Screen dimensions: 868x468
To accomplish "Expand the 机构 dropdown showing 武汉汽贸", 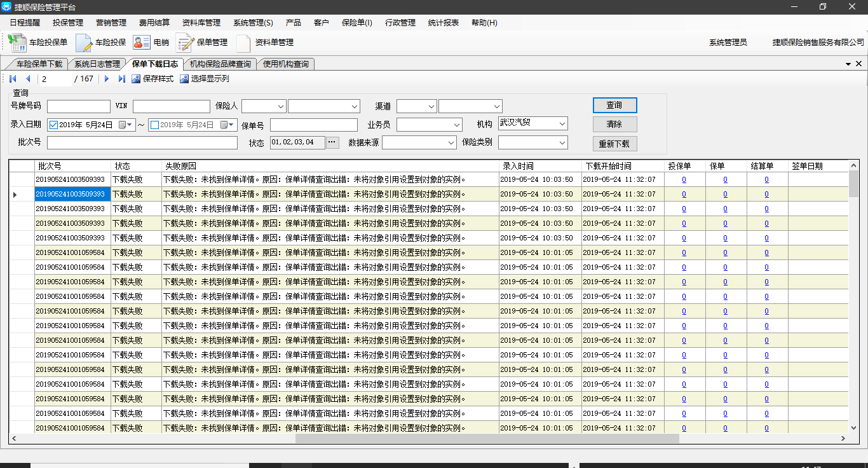I will (562, 123).
